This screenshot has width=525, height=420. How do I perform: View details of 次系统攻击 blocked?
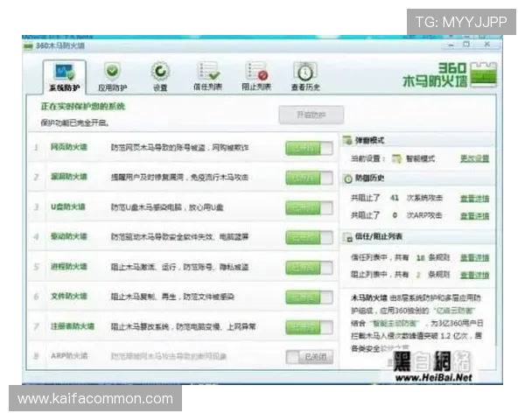[474, 199]
